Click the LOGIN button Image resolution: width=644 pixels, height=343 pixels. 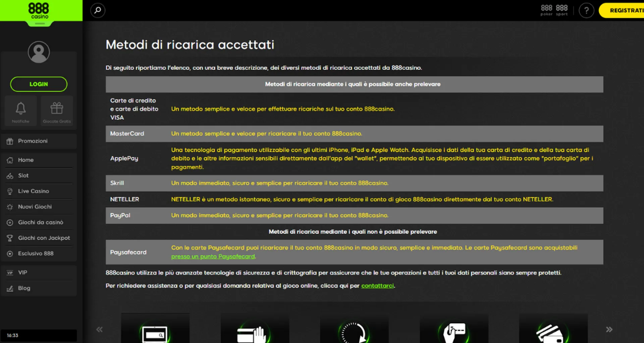coord(39,84)
